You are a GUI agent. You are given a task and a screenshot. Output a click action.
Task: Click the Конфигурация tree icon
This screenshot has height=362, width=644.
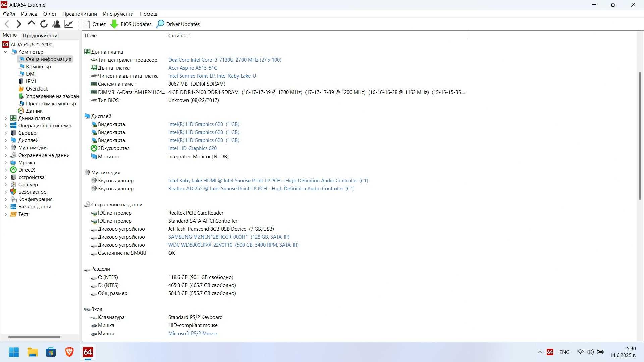[x=13, y=199]
